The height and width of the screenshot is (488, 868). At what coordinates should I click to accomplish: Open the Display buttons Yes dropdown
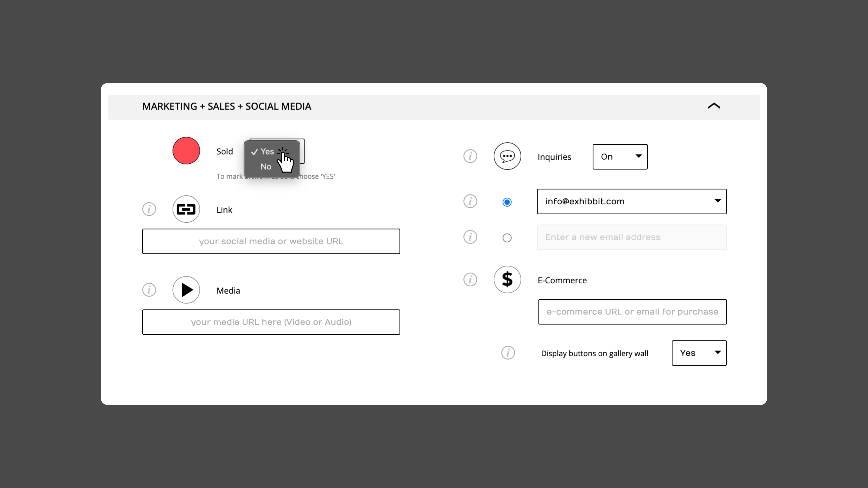[699, 353]
